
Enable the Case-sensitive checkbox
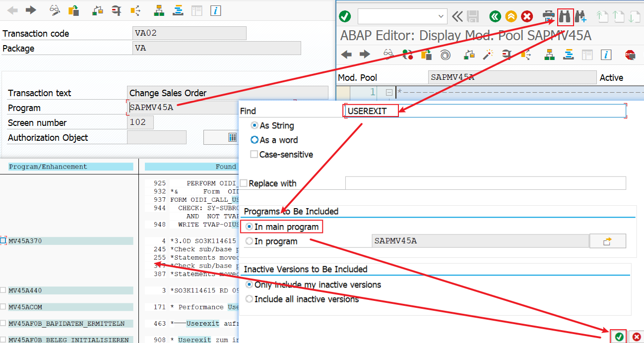pyautogui.click(x=254, y=155)
